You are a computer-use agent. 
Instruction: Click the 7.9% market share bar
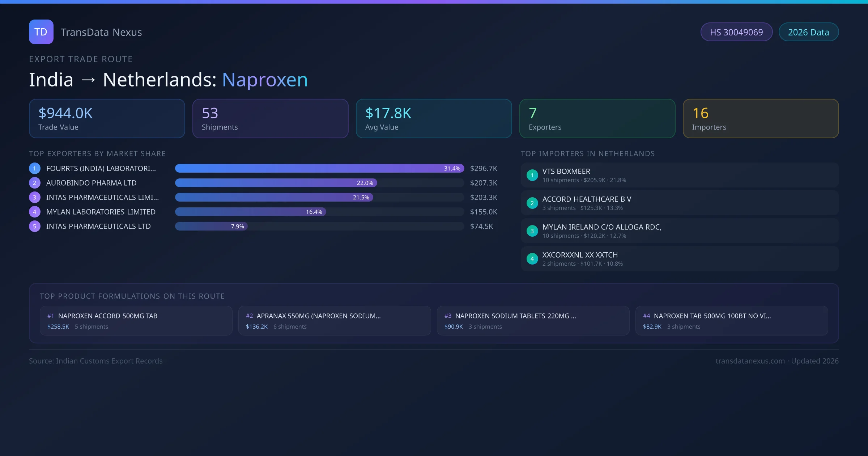(211, 226)
